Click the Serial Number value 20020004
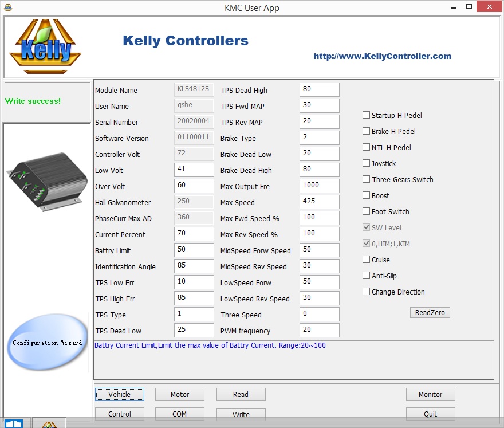 tap(194, 122)
